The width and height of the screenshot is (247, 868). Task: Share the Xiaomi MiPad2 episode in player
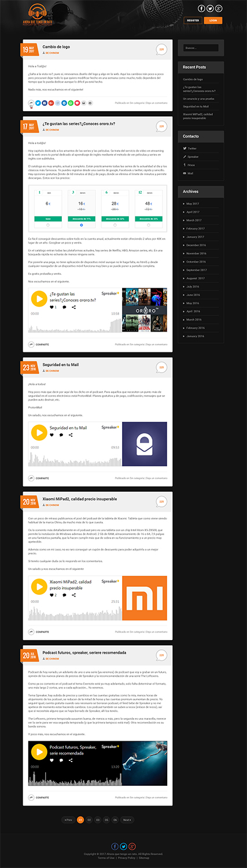click(x=73, y=595)
